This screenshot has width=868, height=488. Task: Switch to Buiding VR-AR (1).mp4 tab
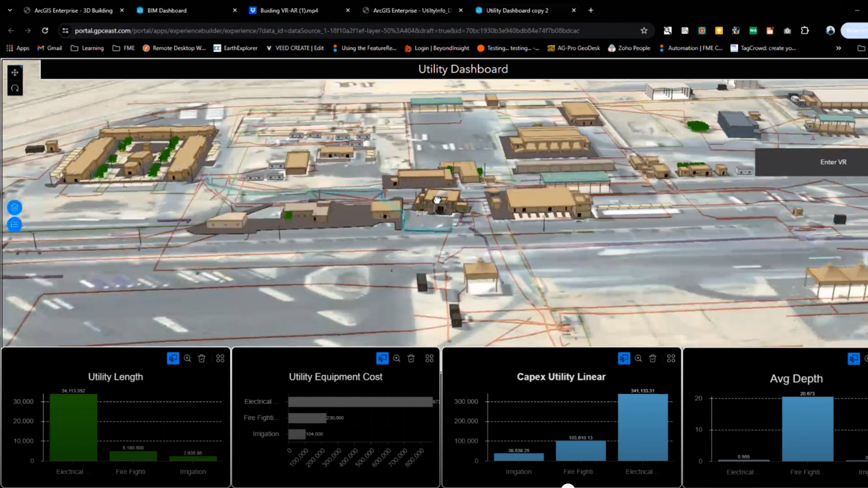[289, 10]
